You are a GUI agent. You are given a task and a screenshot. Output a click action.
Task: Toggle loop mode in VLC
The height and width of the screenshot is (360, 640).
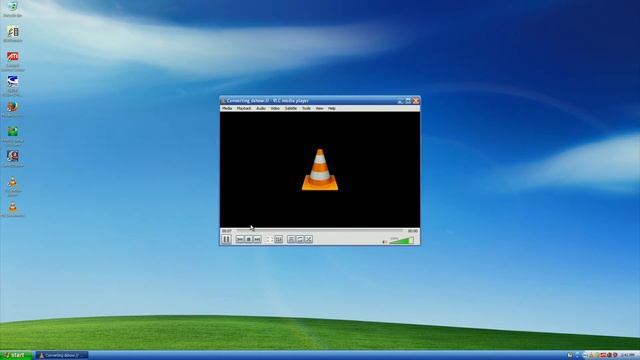click(x=300, y=239)
